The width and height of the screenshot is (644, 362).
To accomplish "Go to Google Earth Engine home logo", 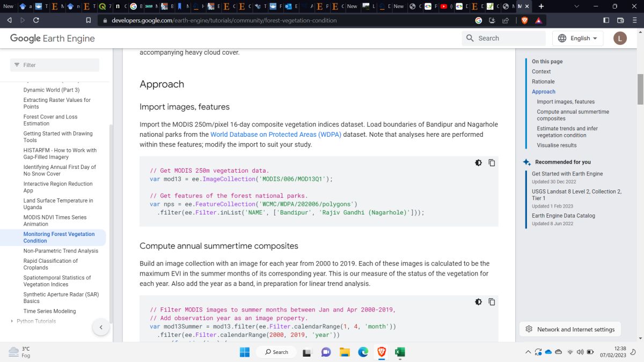I will point(53,39).
